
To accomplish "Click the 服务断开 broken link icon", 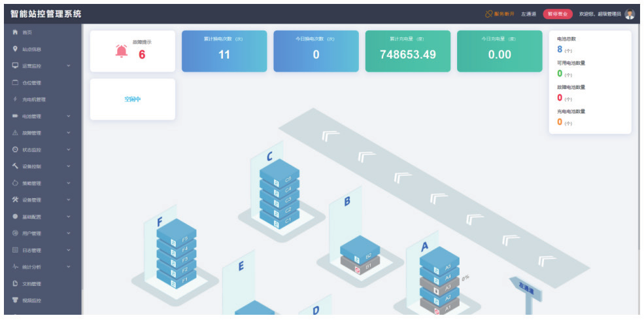I will (x=489, y=14).
